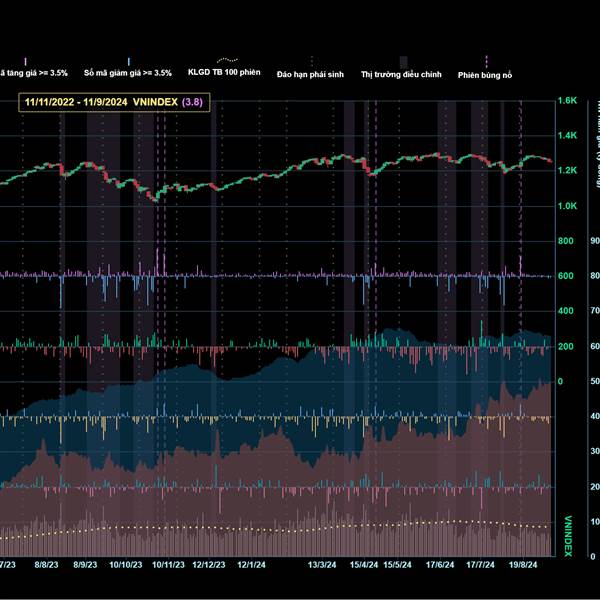The image size is (600, 600).
Task: Click the 13/3/24 date on the time axis
Action: tap(322, 565)
